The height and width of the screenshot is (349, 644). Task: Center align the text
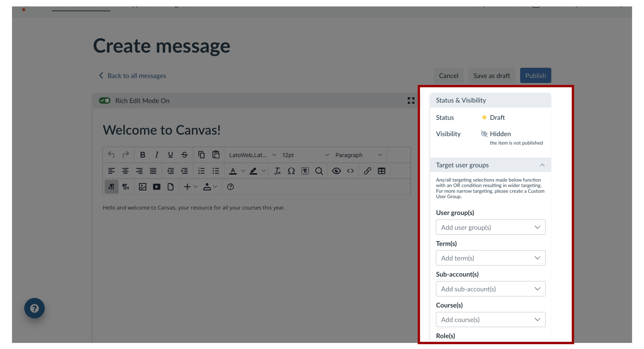tap(125, 171)
